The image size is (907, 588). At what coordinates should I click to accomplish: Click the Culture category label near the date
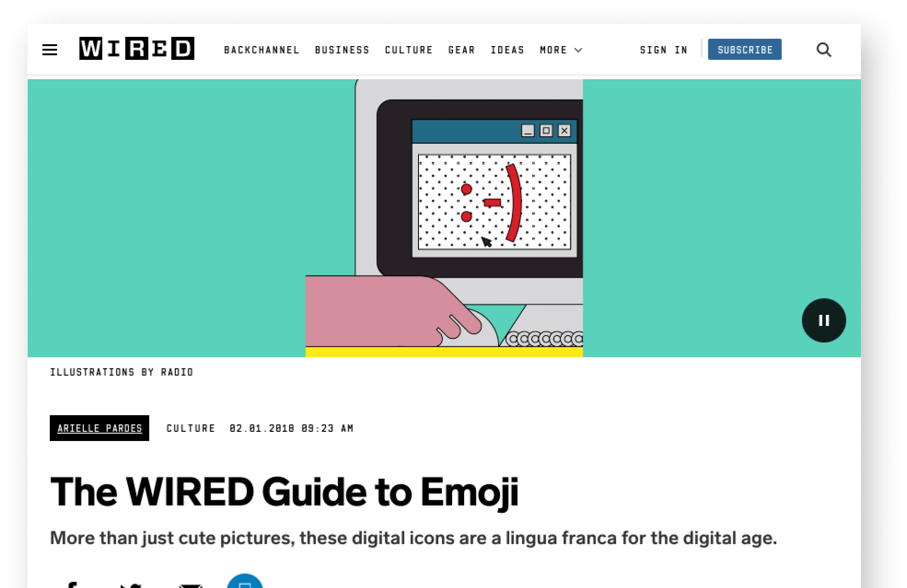coord(191,428)
